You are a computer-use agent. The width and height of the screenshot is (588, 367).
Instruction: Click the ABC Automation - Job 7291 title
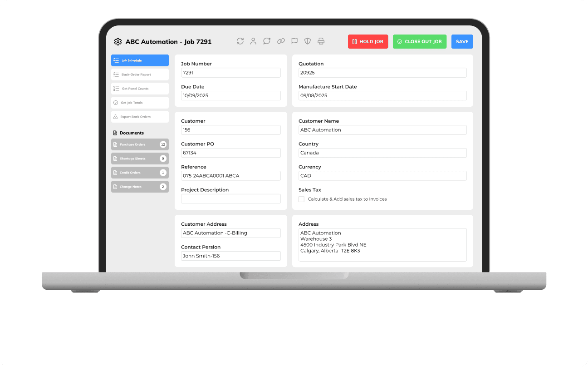coord(168,42)
